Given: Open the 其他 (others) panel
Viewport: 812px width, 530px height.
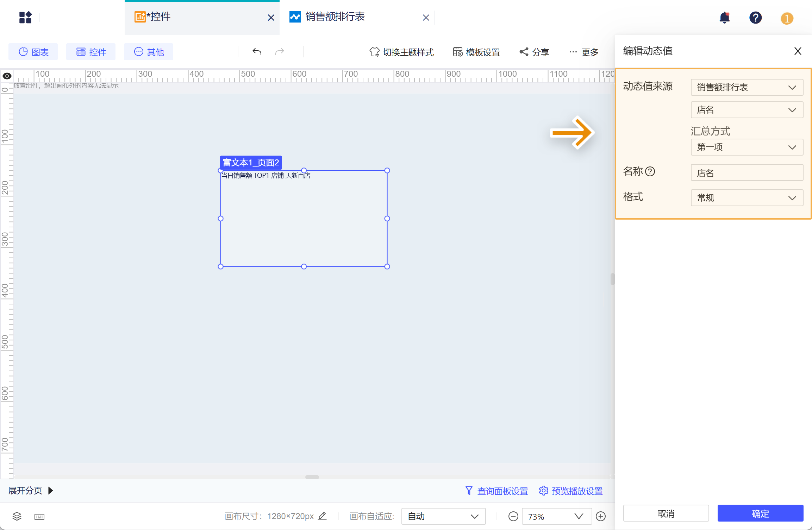Looking at the screenshot, I should coord(148,52).
